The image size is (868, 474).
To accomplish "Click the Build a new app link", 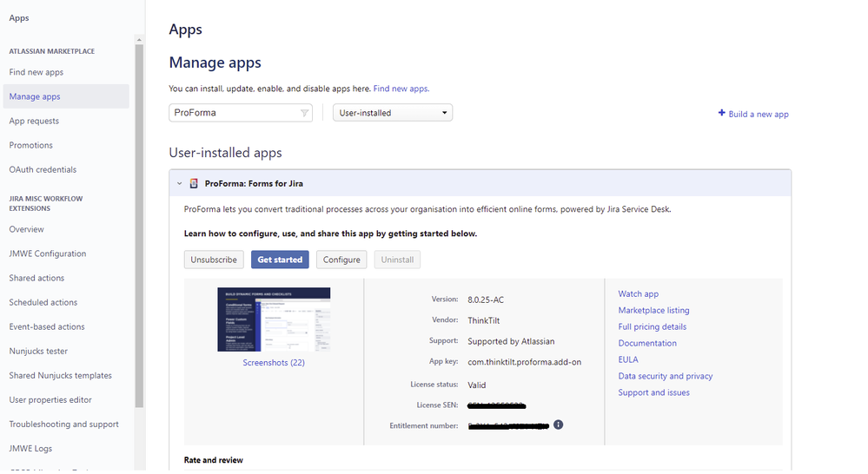I will [x=759, y=114].
